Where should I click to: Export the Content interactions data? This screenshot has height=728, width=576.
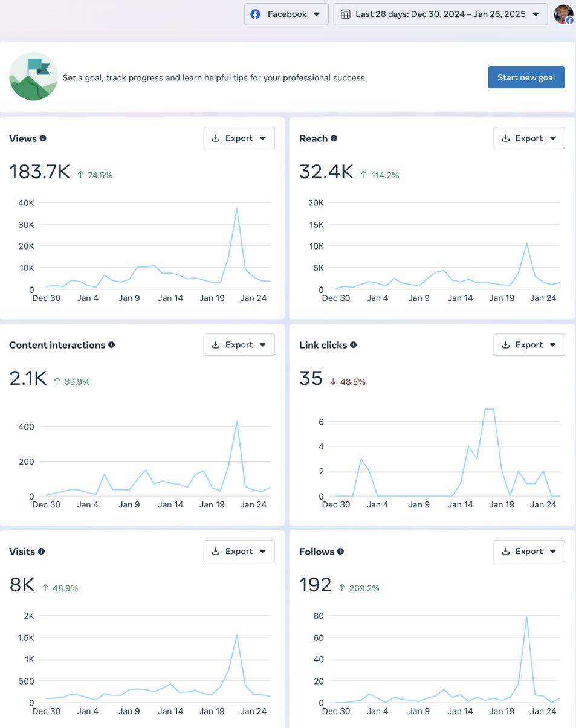[x=239, y=345]
